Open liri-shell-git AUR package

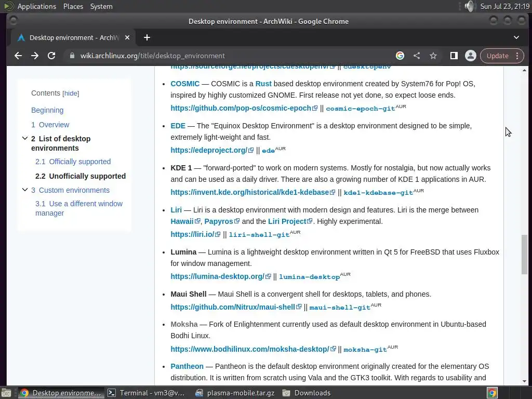click(259, 235)
